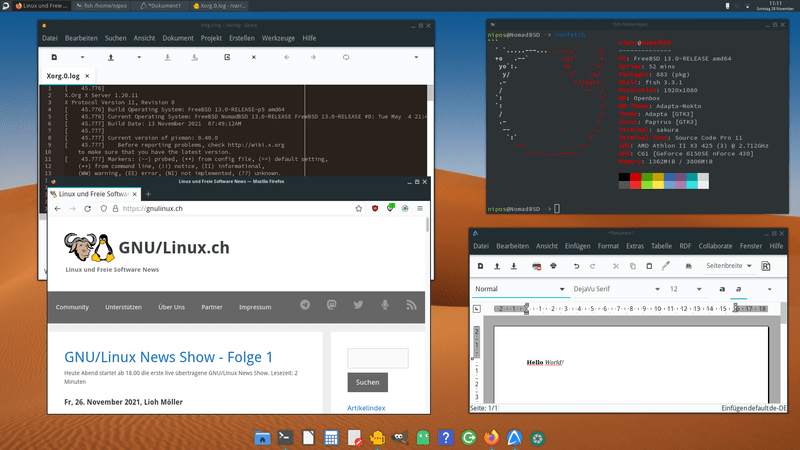Click the reload file icon in Geany toolbar
The image size is (800, 450).
click(227, 57)
